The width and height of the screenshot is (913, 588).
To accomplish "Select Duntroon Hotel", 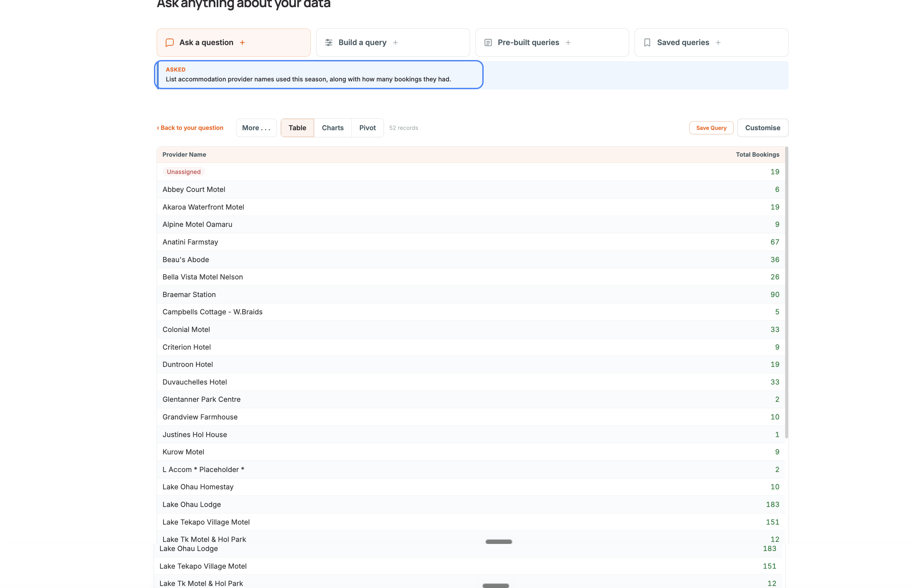I will (x=470, y=364).
